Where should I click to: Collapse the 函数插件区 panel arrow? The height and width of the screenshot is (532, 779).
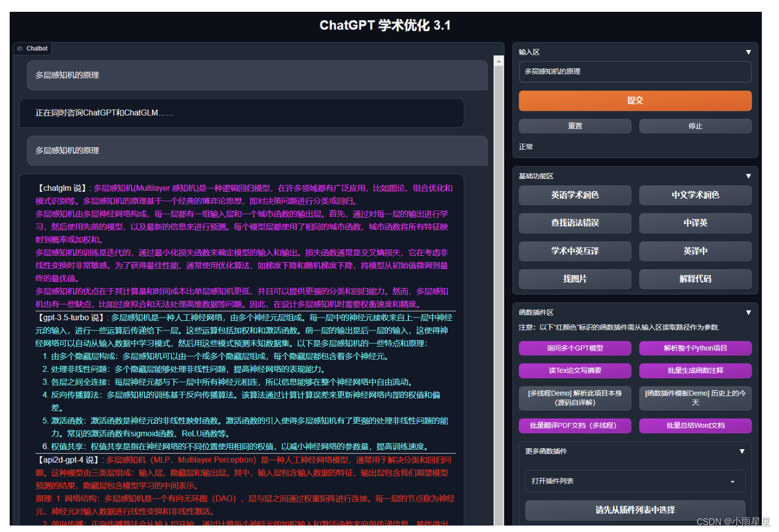coord(748,313)
